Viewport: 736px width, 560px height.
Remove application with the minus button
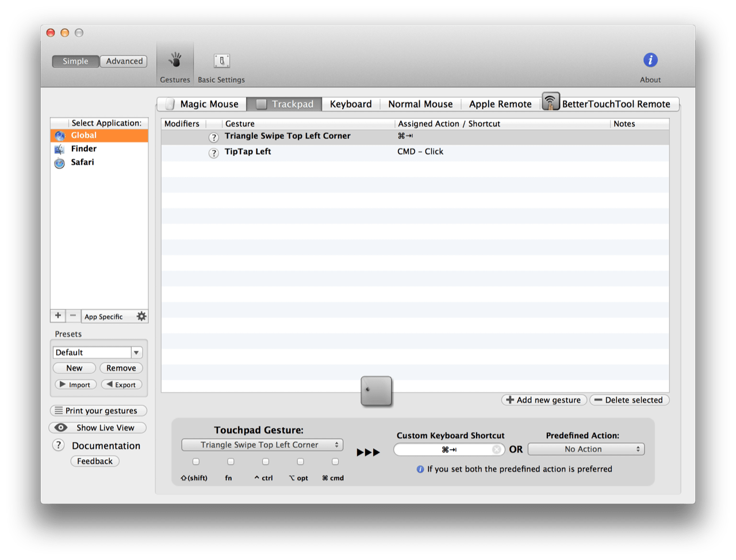click(x=73, y=316)
